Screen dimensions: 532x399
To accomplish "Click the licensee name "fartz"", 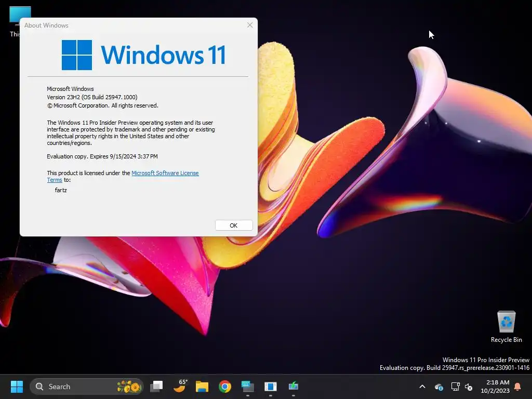I will pyautogui.click(x=61, y=190).
